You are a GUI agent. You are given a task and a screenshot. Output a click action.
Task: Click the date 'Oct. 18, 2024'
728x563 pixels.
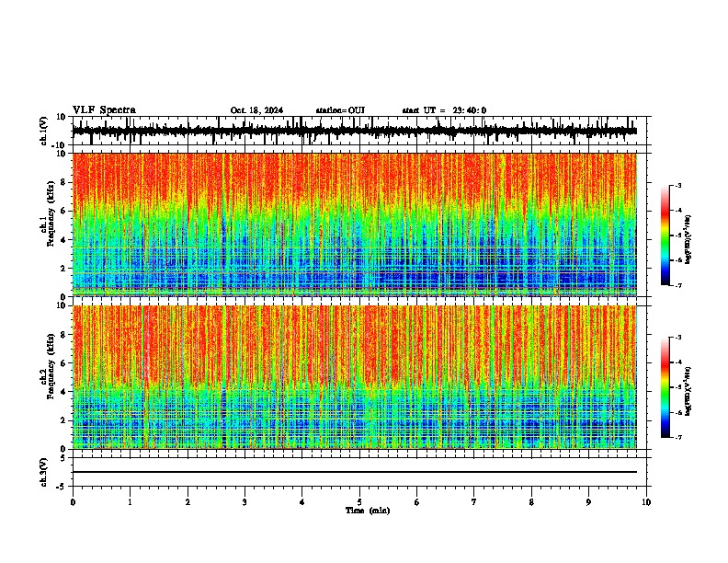click(256, 110)
